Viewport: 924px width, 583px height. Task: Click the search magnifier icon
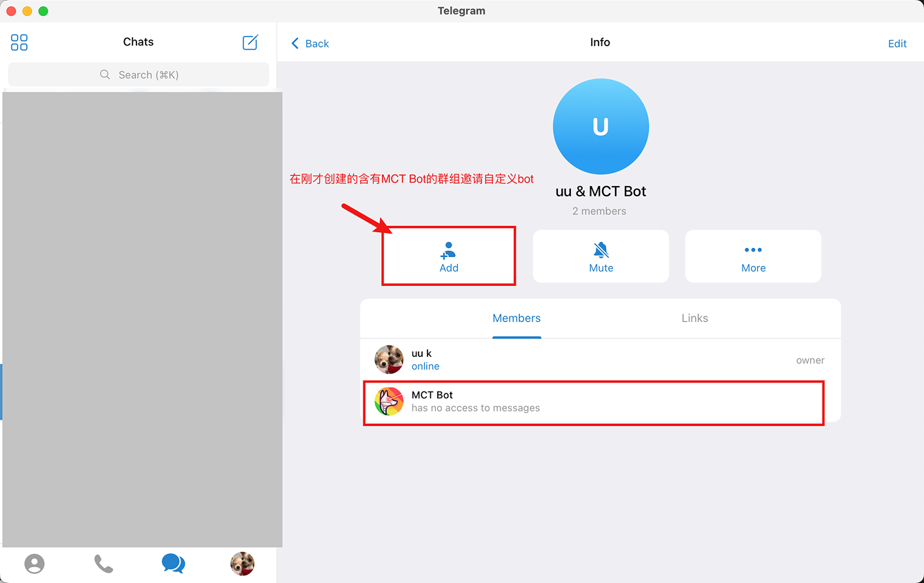pyautogui.click(x=104, y=74)
